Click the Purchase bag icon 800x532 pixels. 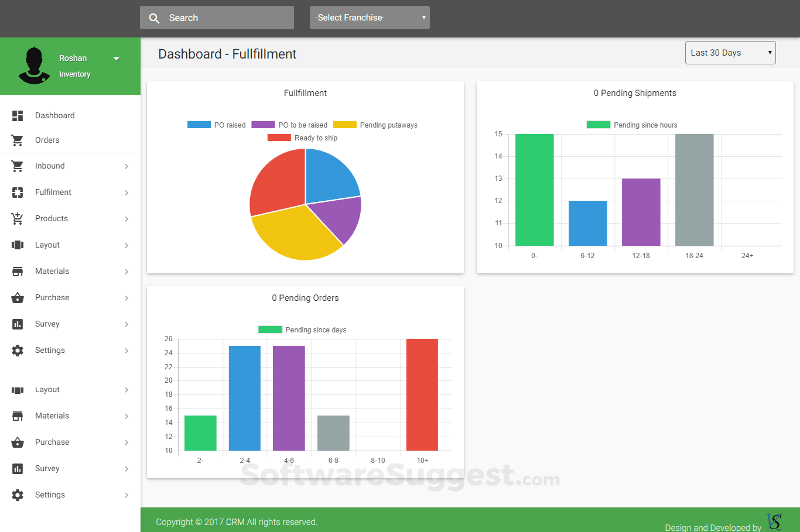(x=18, y=297)
